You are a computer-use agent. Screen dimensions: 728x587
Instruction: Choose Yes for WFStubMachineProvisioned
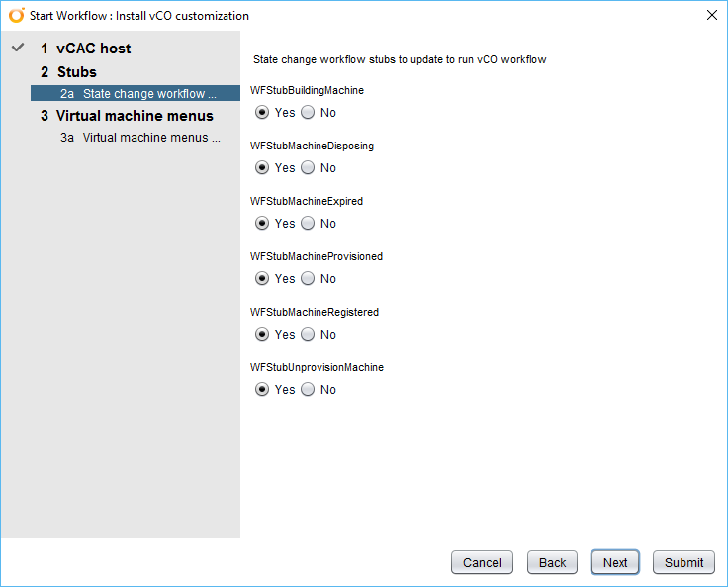pyautogui.click(x=262, y=279)
